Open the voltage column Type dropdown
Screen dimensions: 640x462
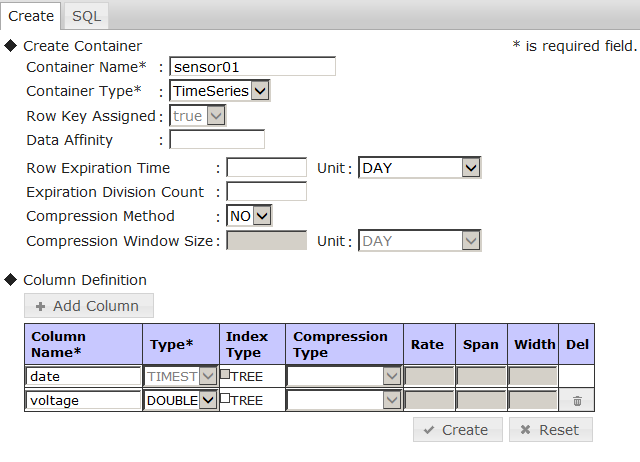tap(181, 400)
